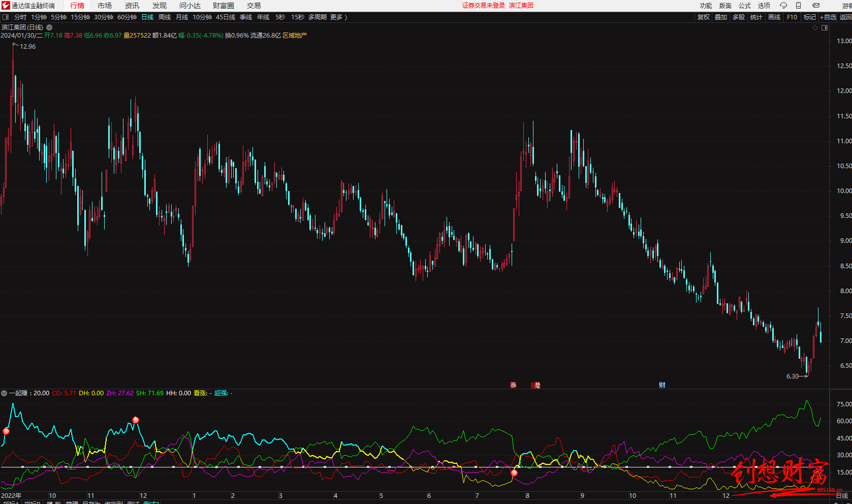Activate the 画线 drawing tool button
Screen dimensions: 852x504
click(774, 17)
